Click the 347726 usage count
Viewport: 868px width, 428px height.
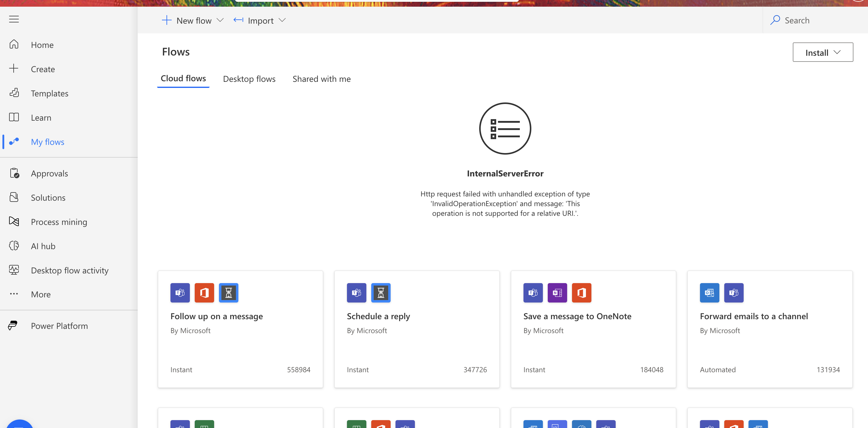[475, 369]
